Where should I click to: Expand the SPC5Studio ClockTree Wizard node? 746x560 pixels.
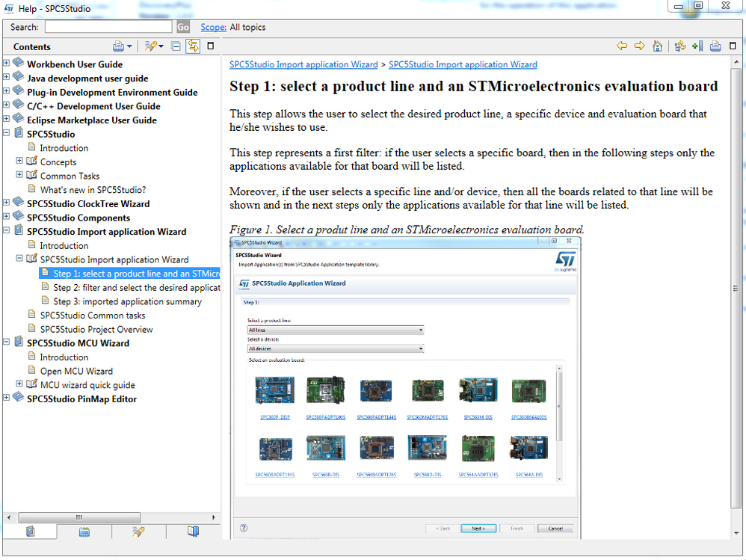click(6, 202)
